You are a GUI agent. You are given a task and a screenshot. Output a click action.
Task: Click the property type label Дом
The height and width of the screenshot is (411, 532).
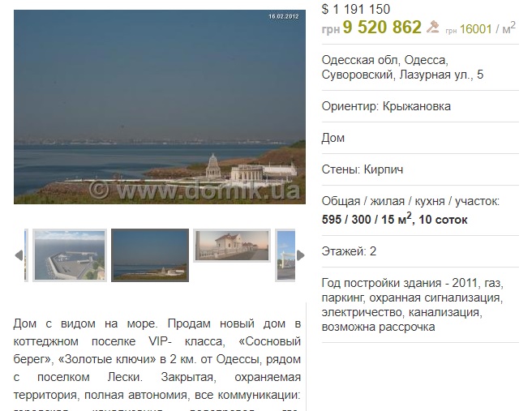point(333,138)
